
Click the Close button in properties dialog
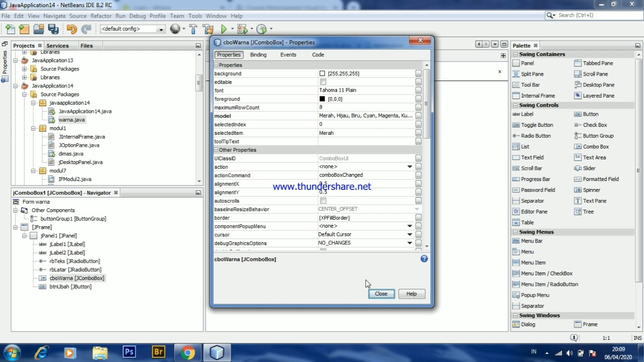point(381,294)
